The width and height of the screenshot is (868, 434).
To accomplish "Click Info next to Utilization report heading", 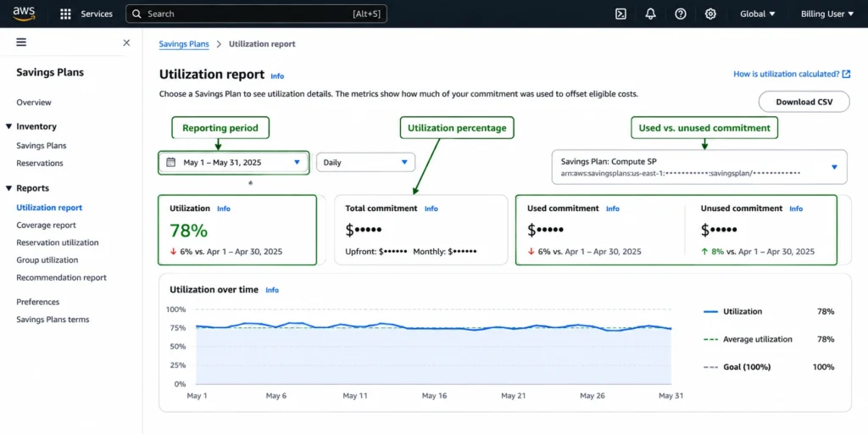I will coord(277,75).
